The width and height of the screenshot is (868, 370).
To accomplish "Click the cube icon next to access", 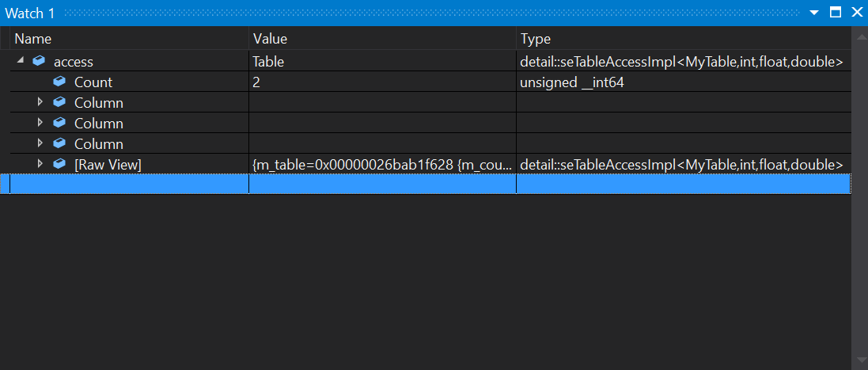I will (x=39, y=61).
